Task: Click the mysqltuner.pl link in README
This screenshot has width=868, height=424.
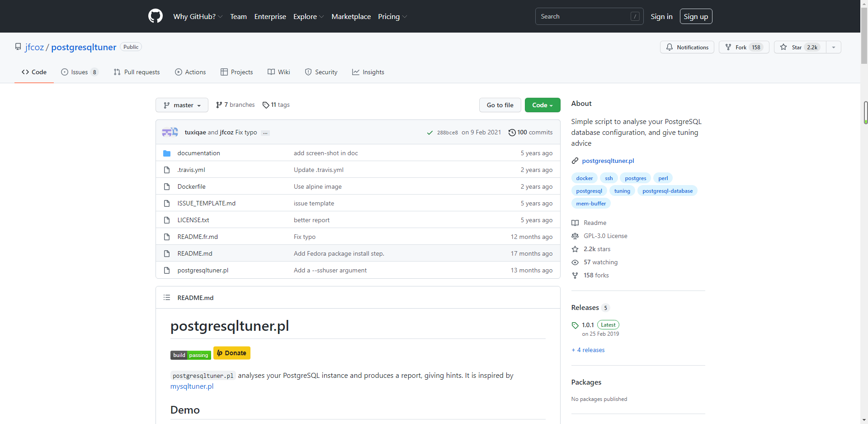Action: click(192, 386)
